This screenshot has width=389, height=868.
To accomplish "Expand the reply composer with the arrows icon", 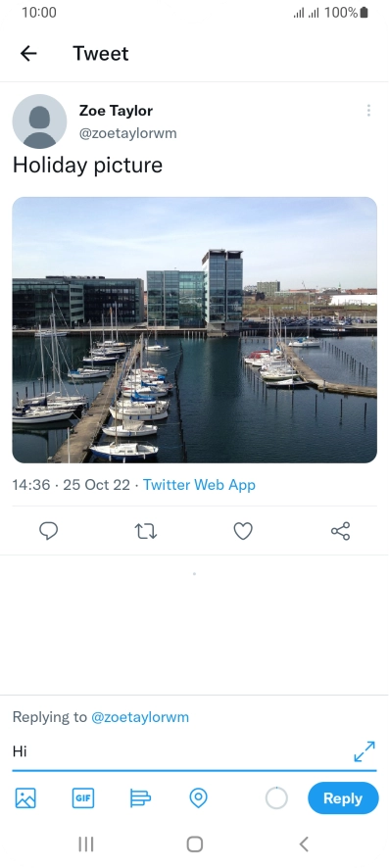I will 365,751.
